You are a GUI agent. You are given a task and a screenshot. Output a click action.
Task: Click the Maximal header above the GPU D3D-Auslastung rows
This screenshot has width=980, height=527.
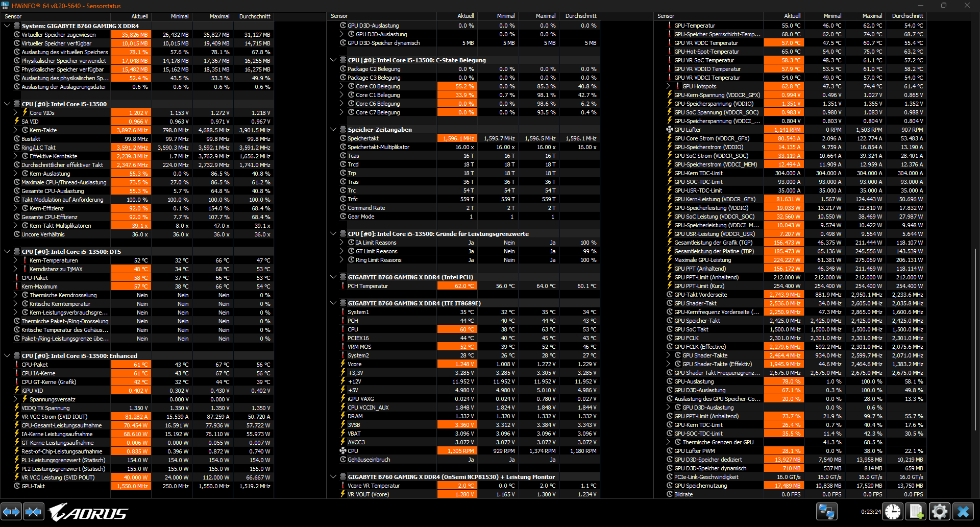[x=539, y=16]
